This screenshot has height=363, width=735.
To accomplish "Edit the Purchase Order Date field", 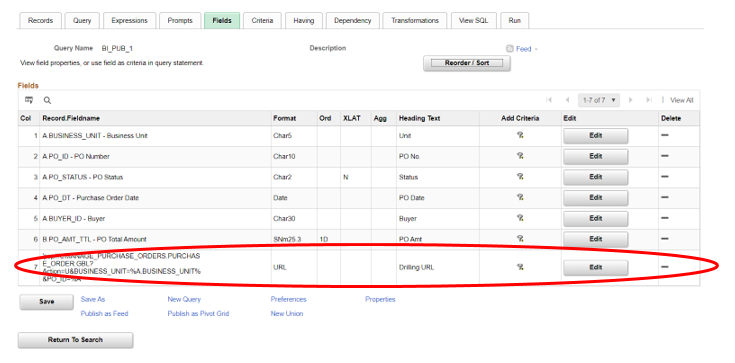I will 595,198.
